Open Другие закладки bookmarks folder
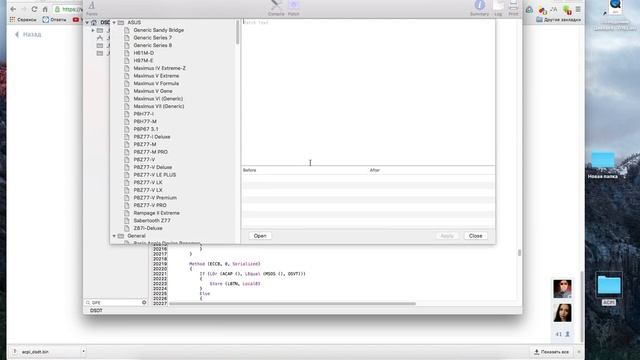The height and width of the screenshot is (360, 640). [558, 20]
